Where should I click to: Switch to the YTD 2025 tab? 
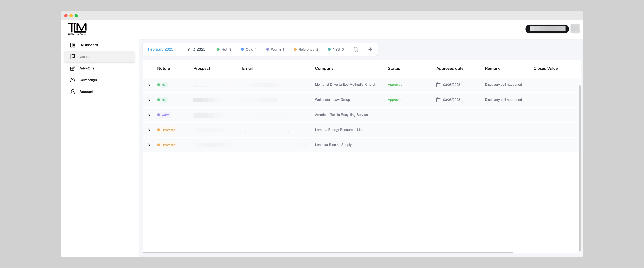(x=196, y=49)
